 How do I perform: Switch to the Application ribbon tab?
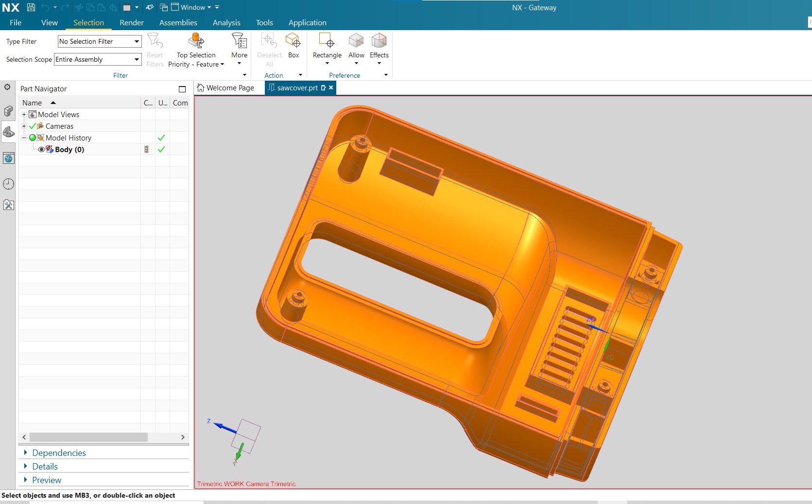coord(308,22)
